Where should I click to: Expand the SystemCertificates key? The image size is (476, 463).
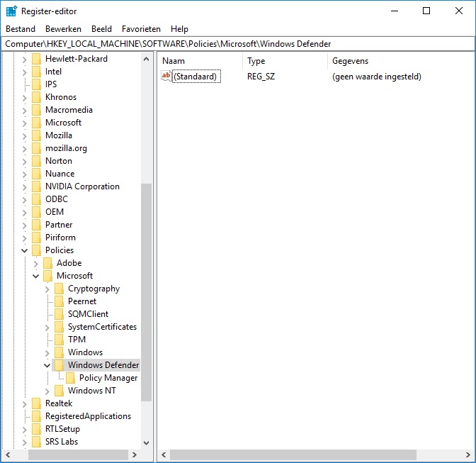pos(47,327)
